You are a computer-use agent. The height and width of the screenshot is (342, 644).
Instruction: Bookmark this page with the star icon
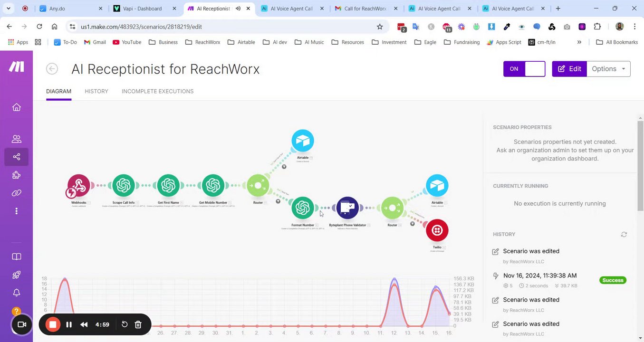[x=380, y=27]
